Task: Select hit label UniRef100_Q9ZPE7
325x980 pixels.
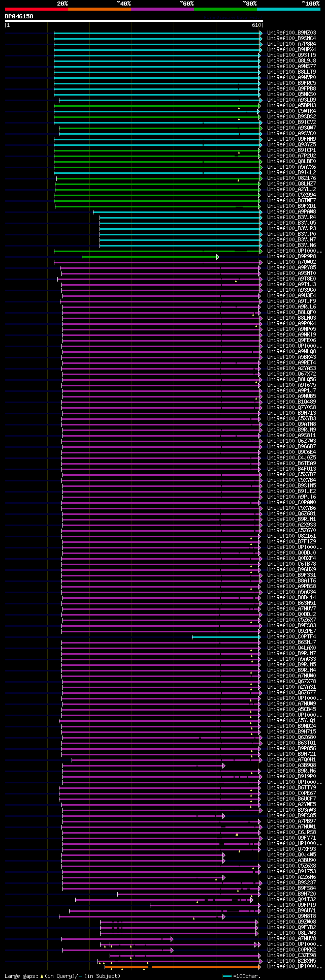Action: point(292,631)
